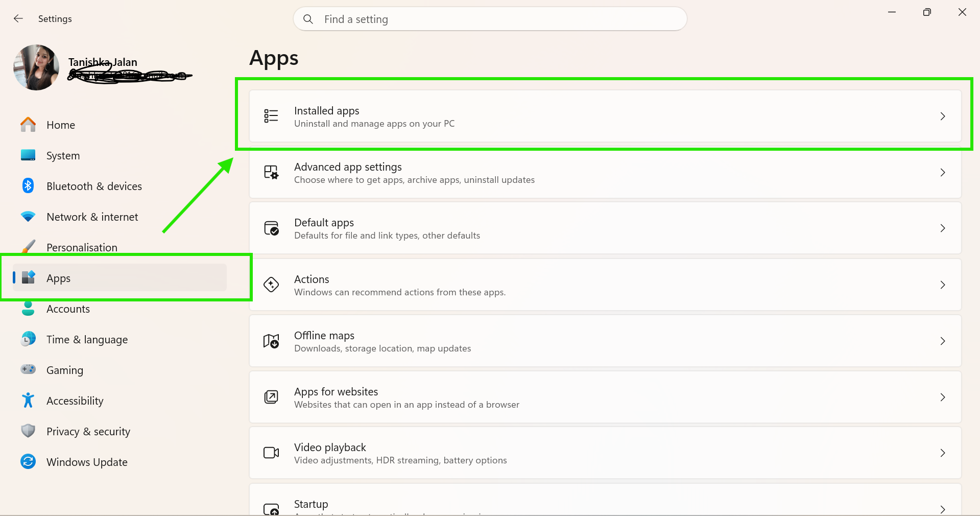The height and width of the screenshot is (516, 980).
Task: Click the Apps icon in sidebar
Action: (x=29, y=277)
